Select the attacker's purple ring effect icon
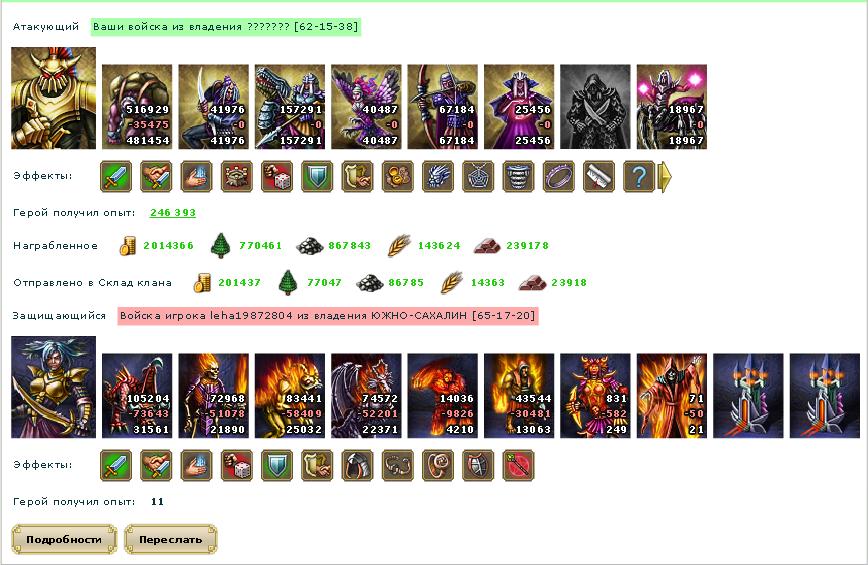 (559, 177)
